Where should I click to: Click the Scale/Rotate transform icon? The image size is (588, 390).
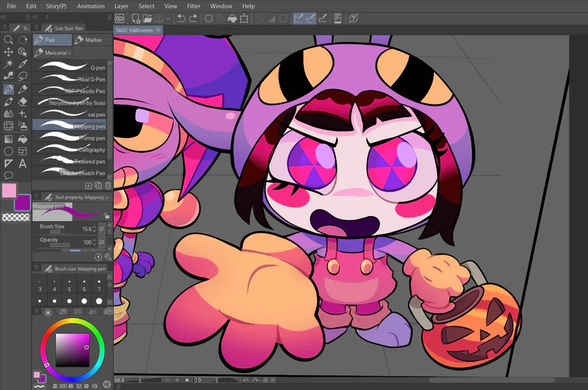[x=244, y=18]
